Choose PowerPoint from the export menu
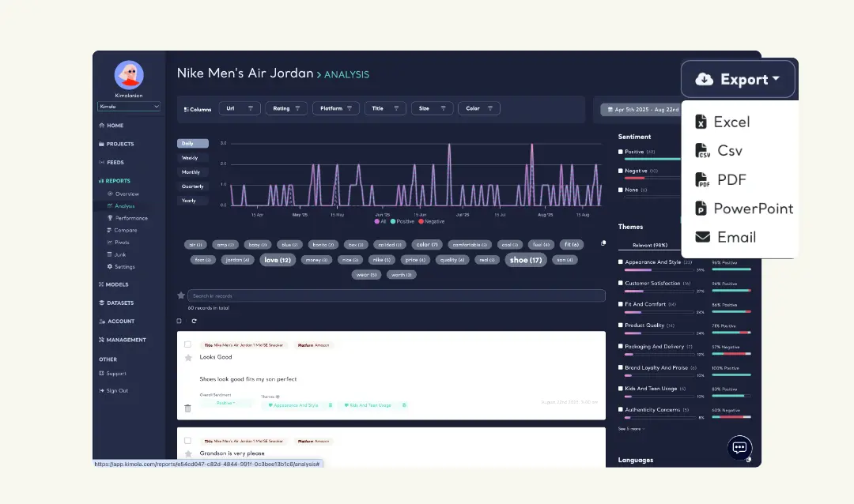Viewport: 854px width, 504px height. pos(744,209)
